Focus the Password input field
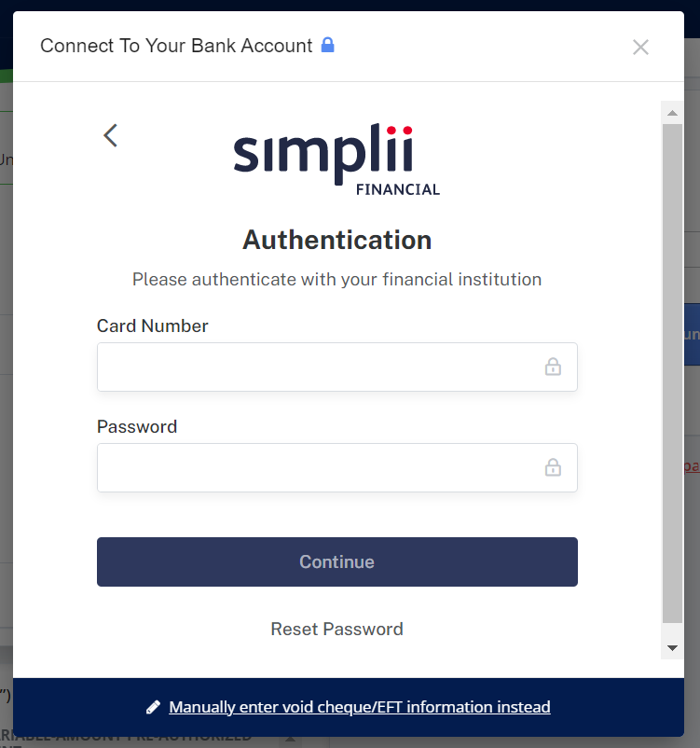This screenshot has height=748, width=700. point(317,467)
